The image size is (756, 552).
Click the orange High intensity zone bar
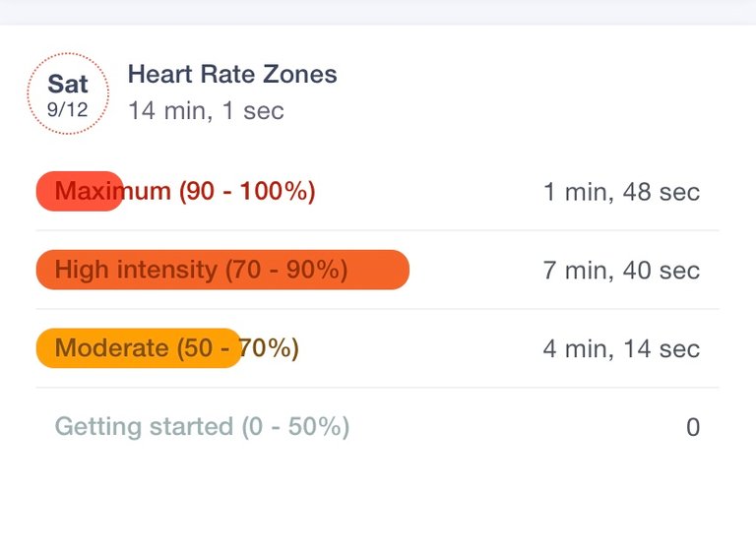coord(222,270)
